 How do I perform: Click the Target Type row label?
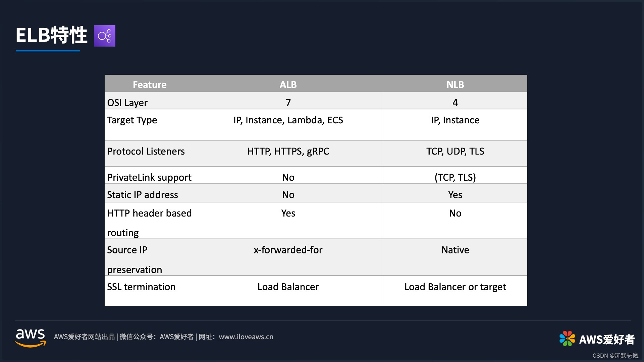tap(132, 120)
